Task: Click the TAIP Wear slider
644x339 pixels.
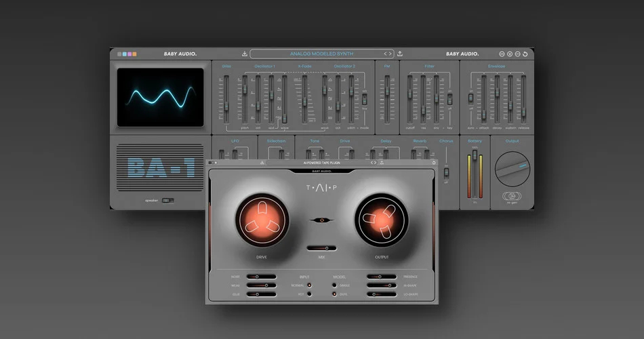Action: [262, 285]
